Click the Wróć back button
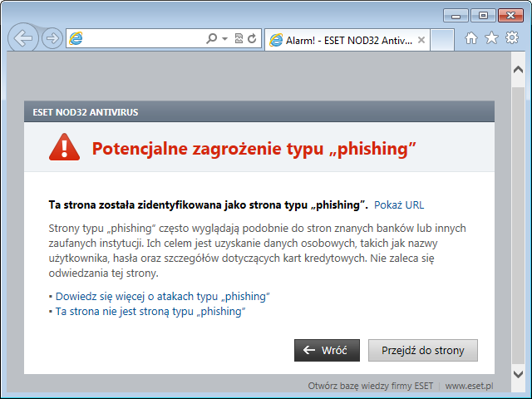The height and width of the screenshot is (399, 532). coord(327,350)
